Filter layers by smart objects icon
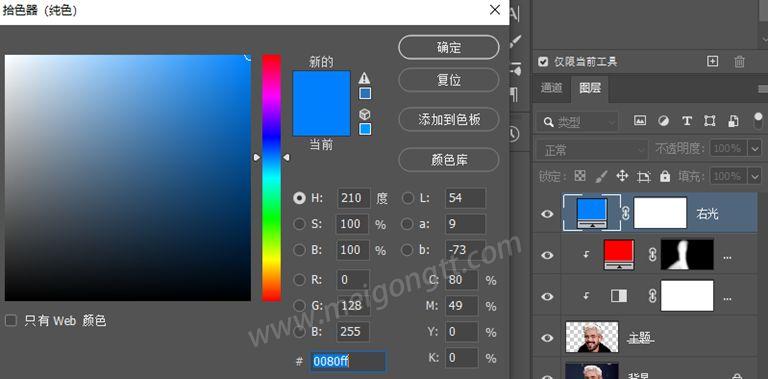 tap(733, 121)
